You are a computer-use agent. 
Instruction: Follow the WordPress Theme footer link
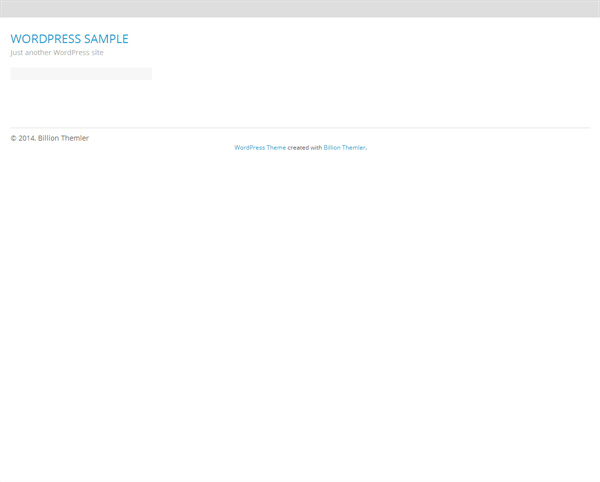(260, 148)
